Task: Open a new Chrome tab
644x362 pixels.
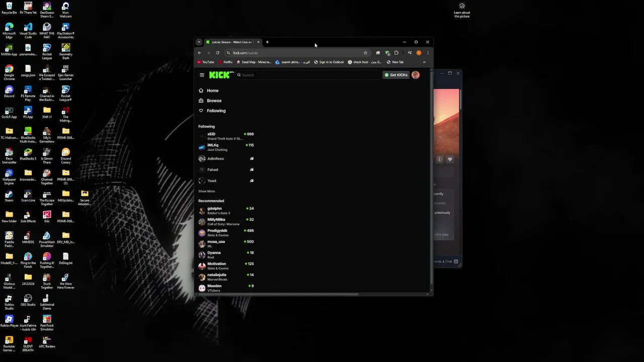Action: (x=267, y=42)
